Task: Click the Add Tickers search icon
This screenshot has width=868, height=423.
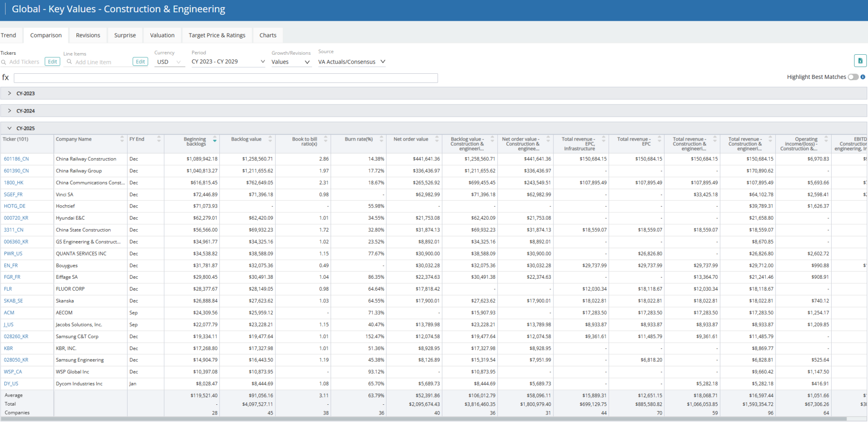Action: pyautogui.click(x=4, y=62)
